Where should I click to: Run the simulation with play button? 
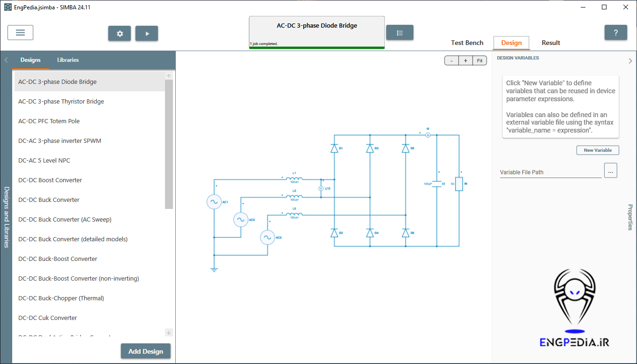pos(147,34)
